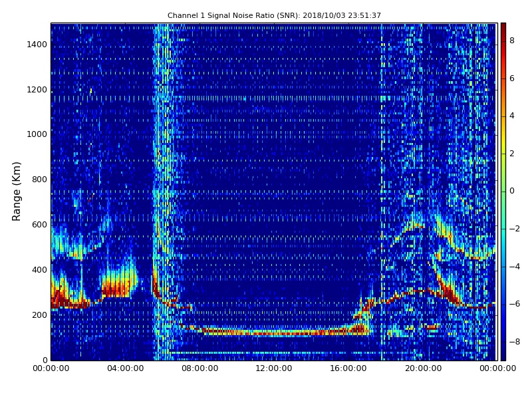Click the 16:00:00 time axis label
Viewport: 532px width, 399px height.
(348, 368)
